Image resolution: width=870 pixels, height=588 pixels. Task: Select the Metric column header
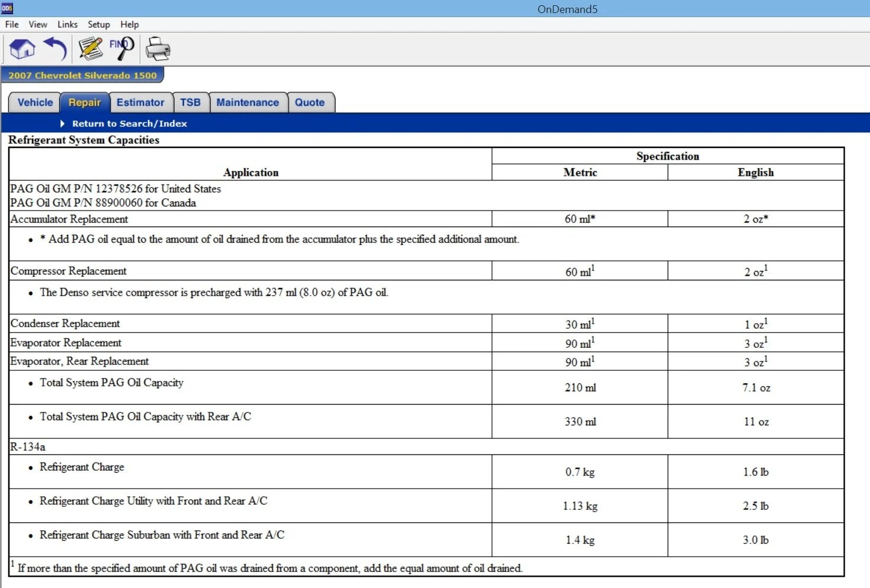[580, 172]
